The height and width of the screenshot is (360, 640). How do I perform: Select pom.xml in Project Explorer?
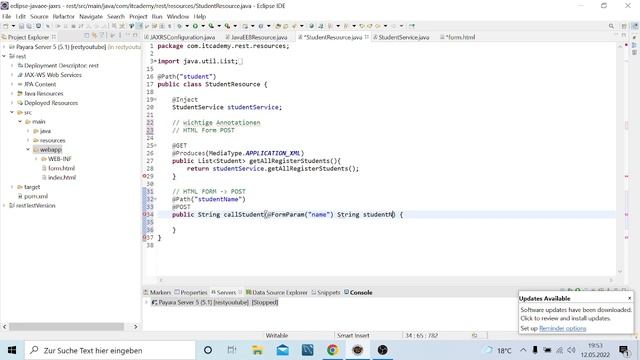(33, 196)
